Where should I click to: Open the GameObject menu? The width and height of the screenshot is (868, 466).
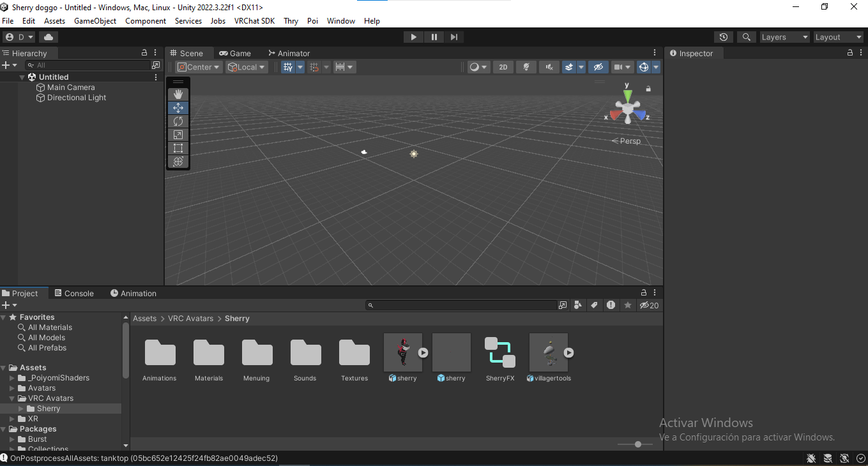coord(95,21)
